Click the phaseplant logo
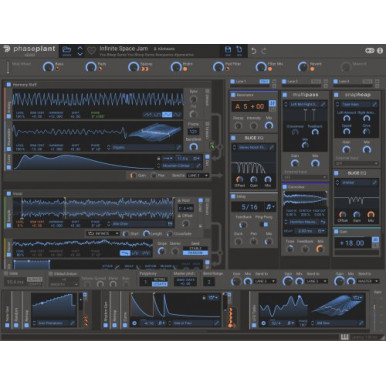 coord(29,49)
